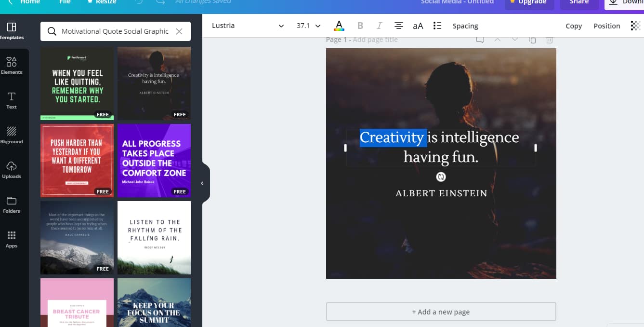Click the right text box resize handle

pos(536,148)
